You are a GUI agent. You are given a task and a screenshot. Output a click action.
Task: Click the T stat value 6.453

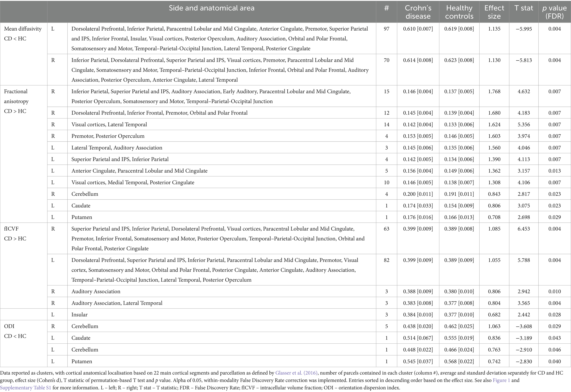524,229
